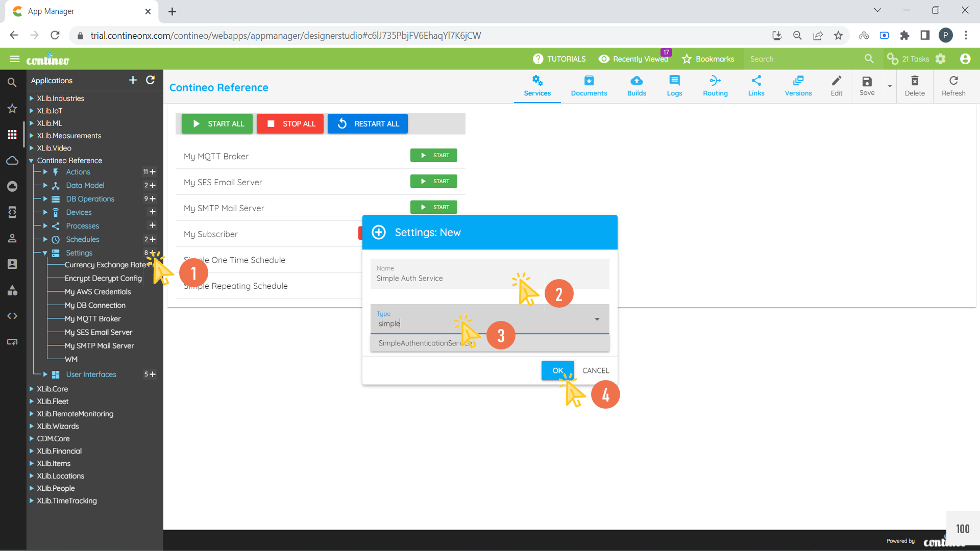Expand the Data Model tree node
Image resolution: width=980 pixels, height=551 pixels.
(x=45, y=186)
